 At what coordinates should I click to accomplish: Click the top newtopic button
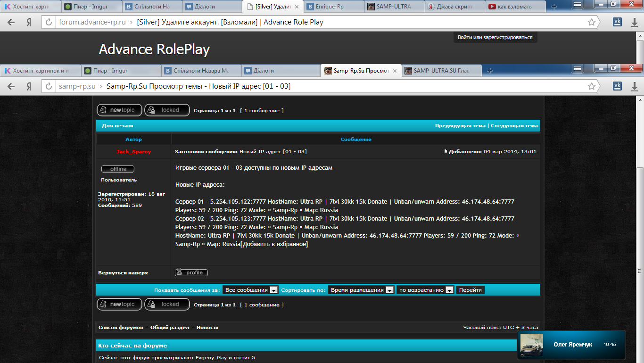pos(119,110)
